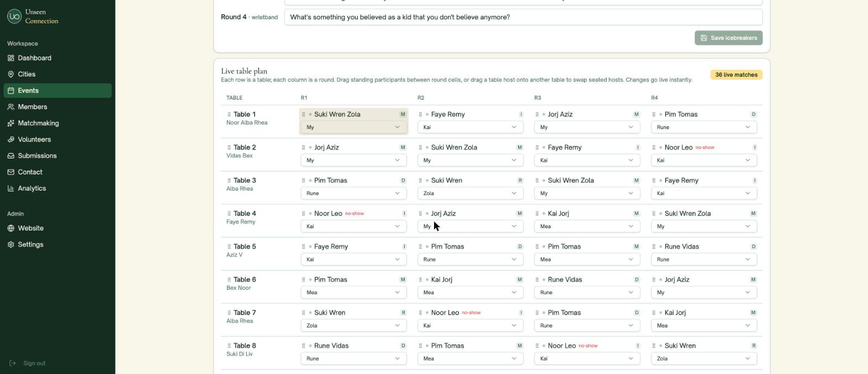
Task: Click host names Suki Di Liv under Table 8
Action: (x=240, y=354)
